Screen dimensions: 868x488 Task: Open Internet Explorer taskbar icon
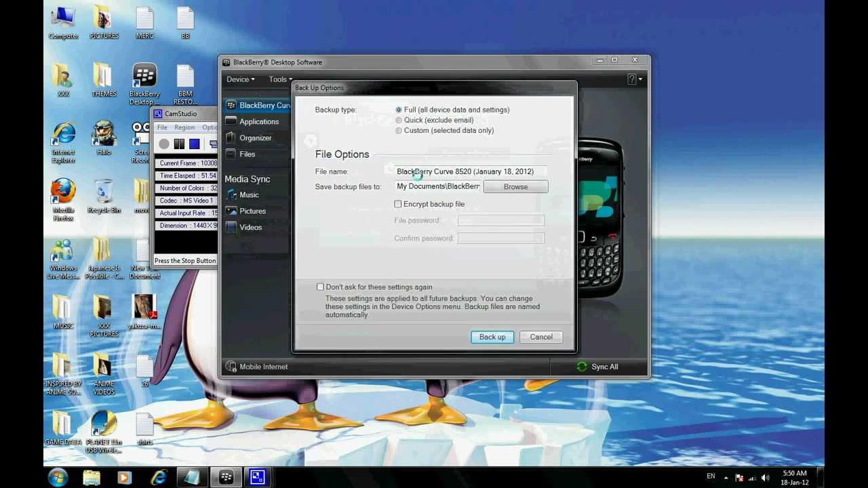point(158,477)
